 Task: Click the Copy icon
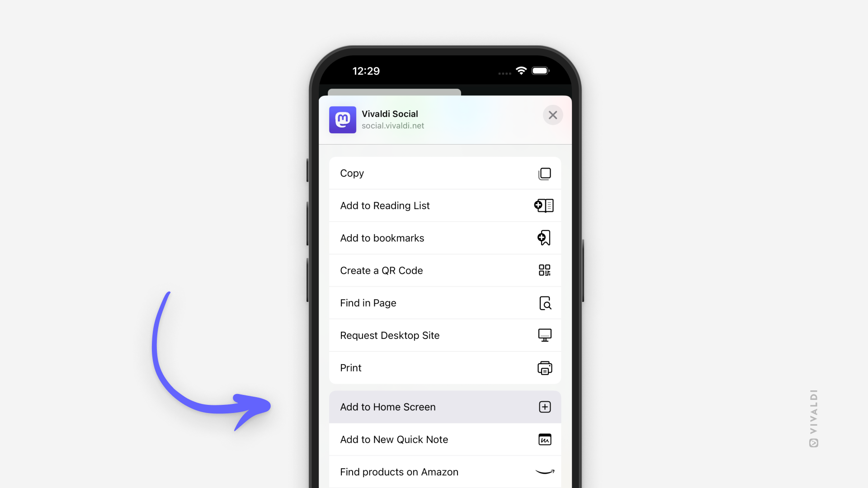point(544,174)
